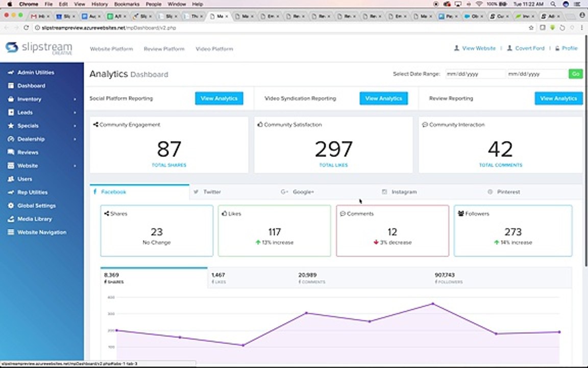This screenshot has height=368, width=588.
Task: Click the page vertical scrollbar
Action: point(586,150)
